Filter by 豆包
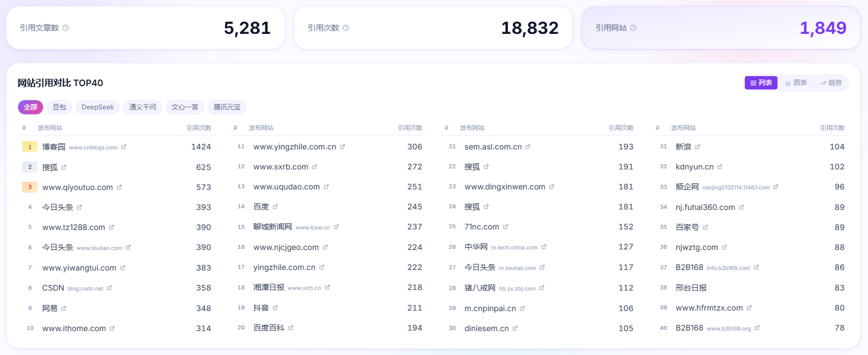868x355 pixels. click(59, 107)
